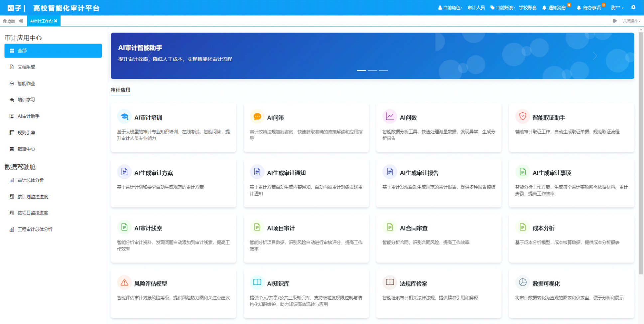The width and height of the screenshot is (644, 324).
Task: Click the 风险评估模型 warning triangle icon
Action: coord(124,282)
